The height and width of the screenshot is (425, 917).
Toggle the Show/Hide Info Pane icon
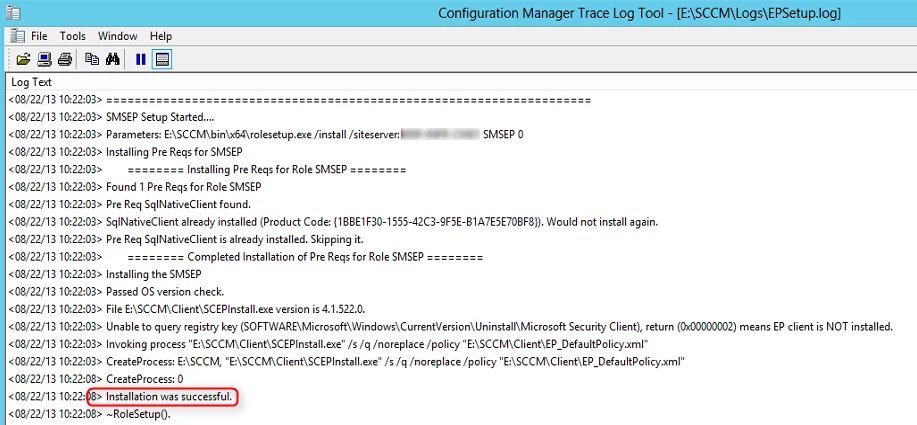[x=162, y=59]
